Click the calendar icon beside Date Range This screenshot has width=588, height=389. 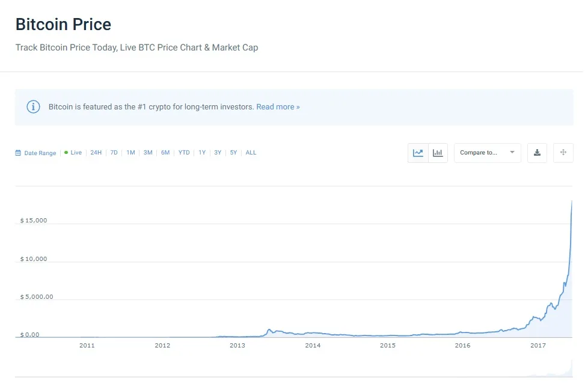pos(18,153)
